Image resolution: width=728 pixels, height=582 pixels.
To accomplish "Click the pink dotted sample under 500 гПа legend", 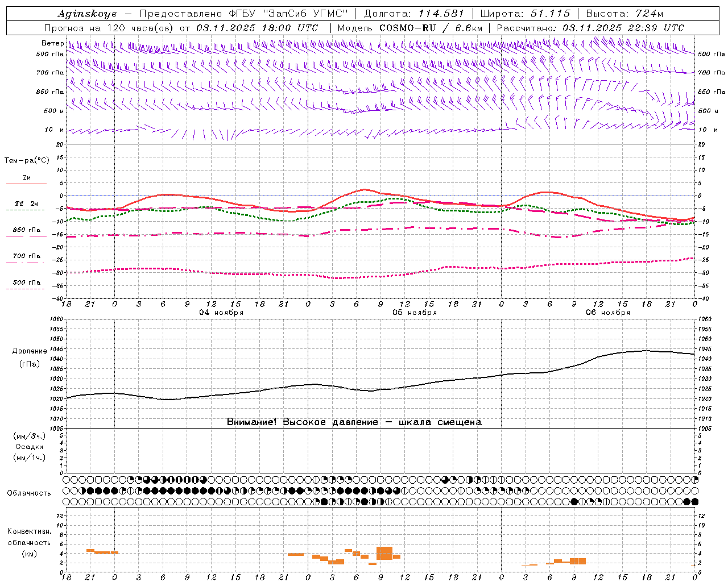I will pos(26,289).
